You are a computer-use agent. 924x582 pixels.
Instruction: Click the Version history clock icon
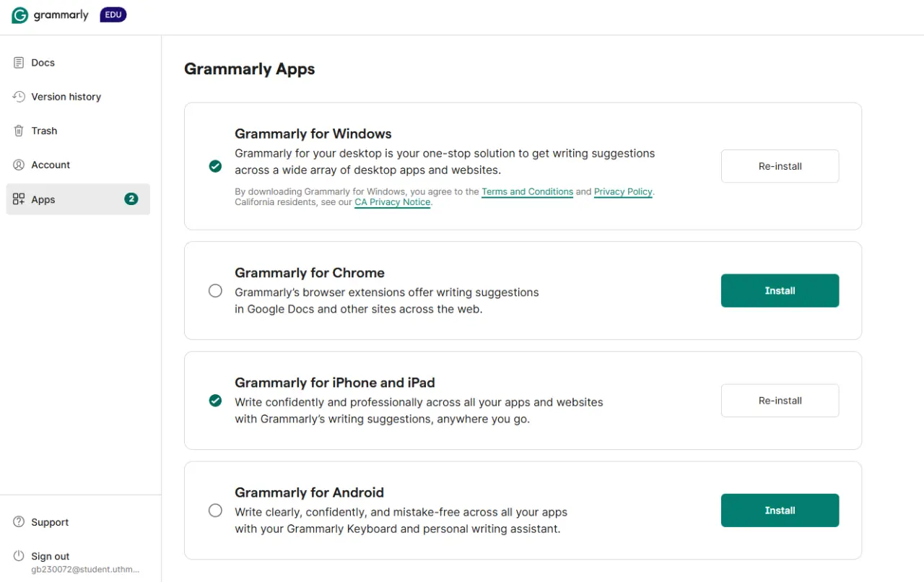point(19,97)
